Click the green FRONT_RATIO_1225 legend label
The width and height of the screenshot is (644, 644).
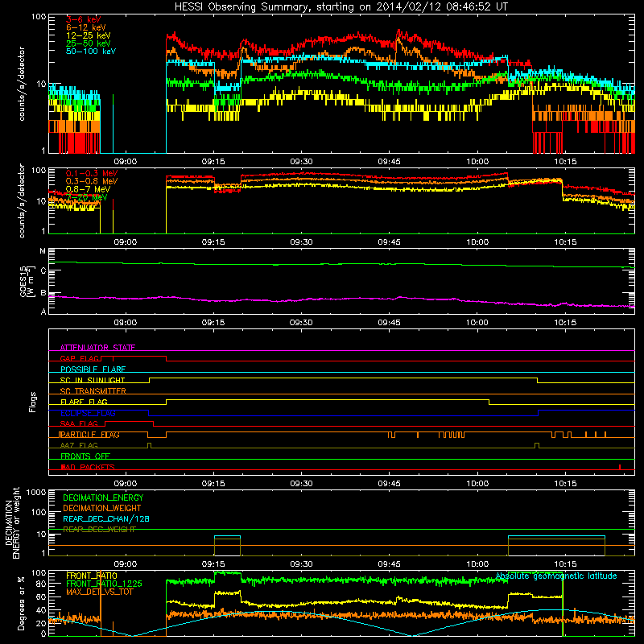[x=104, y=584]
